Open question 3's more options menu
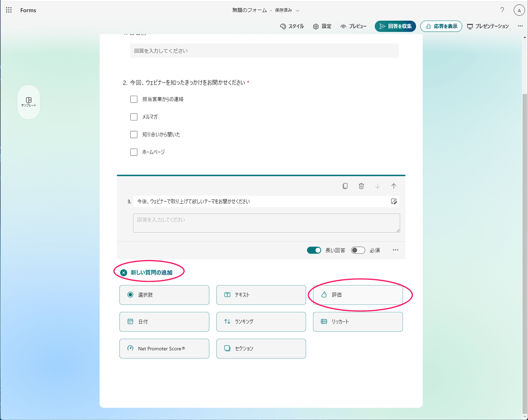The image size is (528, 420). pyautogui.click(x=395, y=250)
